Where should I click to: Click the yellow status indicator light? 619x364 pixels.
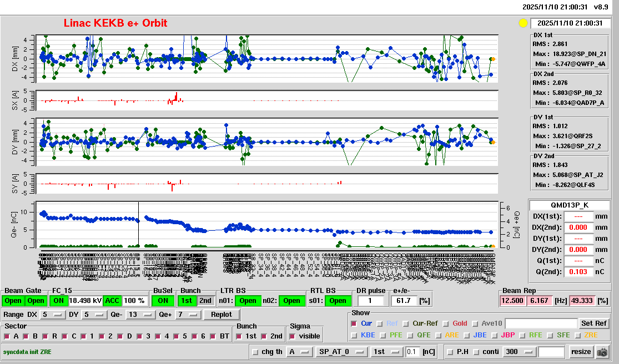click(522, 23)
